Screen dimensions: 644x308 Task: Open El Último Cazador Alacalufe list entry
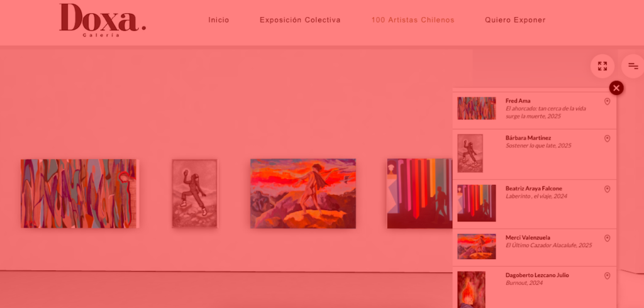535,248
